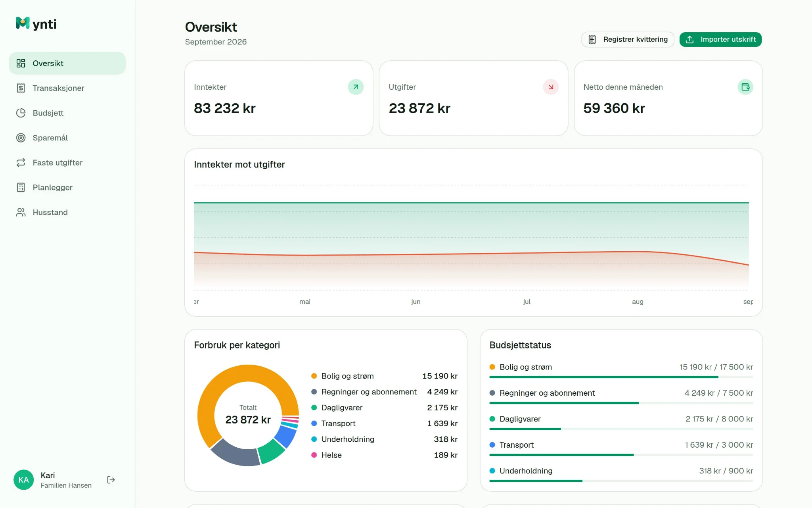Click the Oversikt grid icon in sidebar
Screen dimensions: 812x508
[21, 63]
